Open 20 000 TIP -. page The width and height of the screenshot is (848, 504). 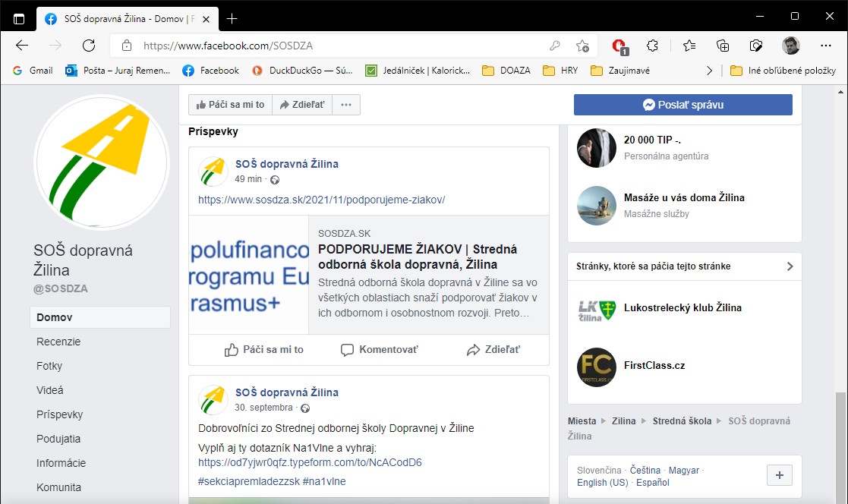click(652, 140)
